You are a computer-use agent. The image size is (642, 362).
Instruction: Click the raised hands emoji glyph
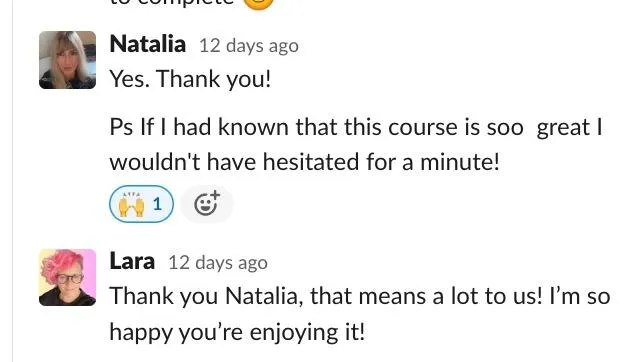tap(131, 204)
